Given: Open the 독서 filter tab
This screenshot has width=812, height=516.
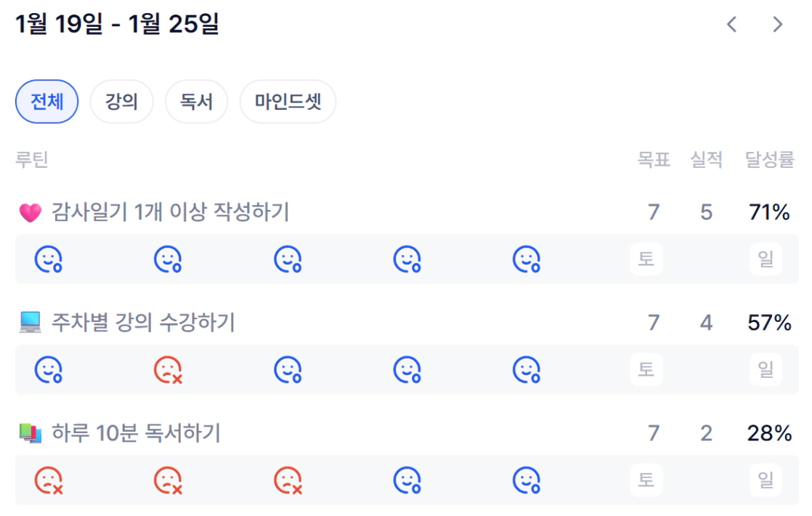Looking at the screenshot, I should click(x=197, y=102).
